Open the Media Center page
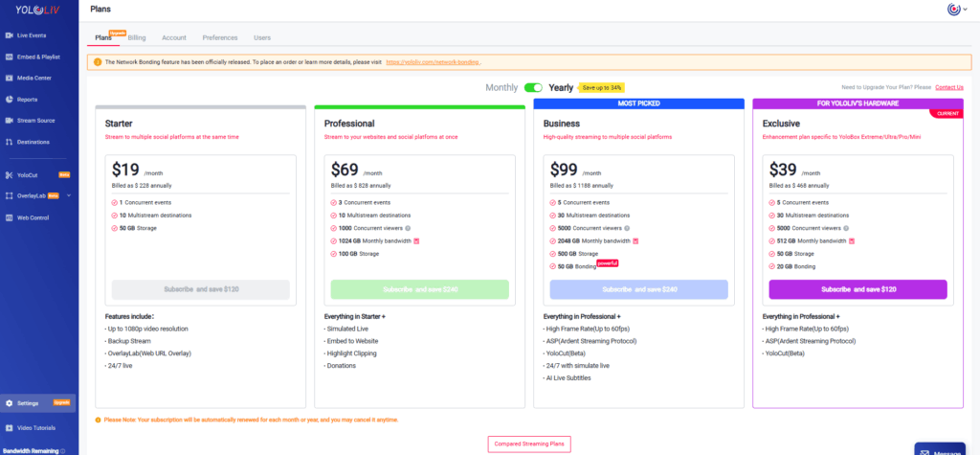 click(33, 78)
